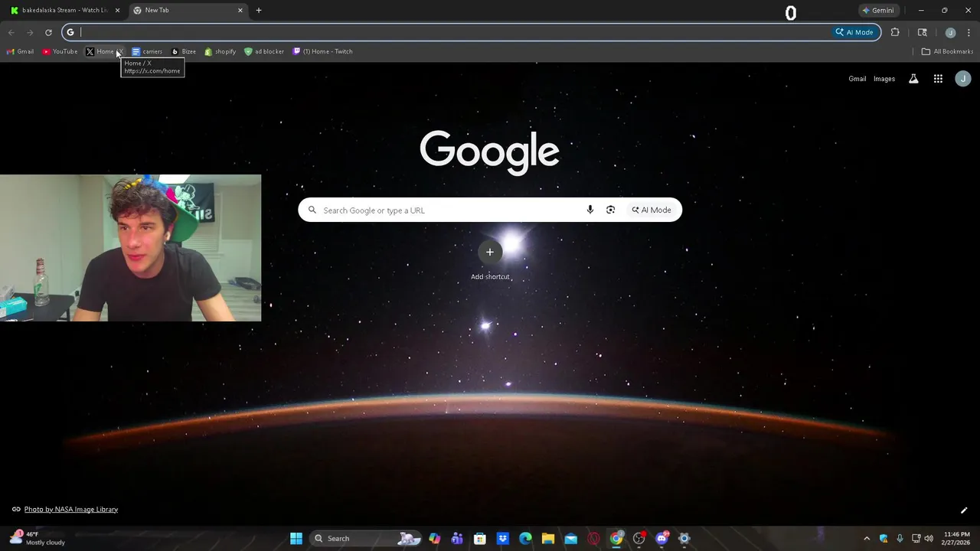Open the Opera browser from the taskbar
The height and width of the screenshot is (551, 980).
click(x=593, y=538)
